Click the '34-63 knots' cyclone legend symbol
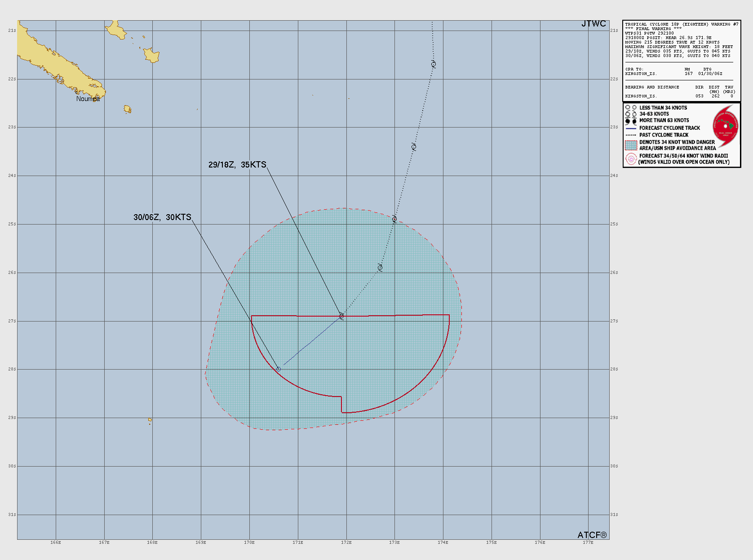Viewport: 753px width, 560px height. [631, 114]
